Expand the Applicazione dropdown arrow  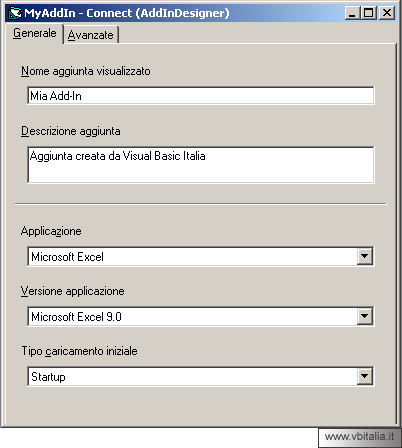[x=364, y=256]
